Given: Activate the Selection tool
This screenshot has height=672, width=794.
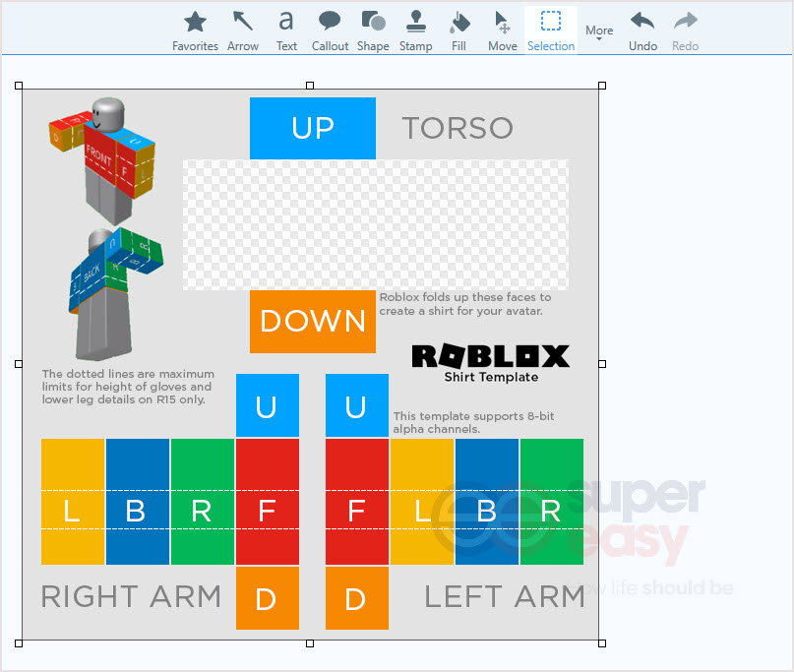Looking at the screenshot, I should (x=551, y=31).
